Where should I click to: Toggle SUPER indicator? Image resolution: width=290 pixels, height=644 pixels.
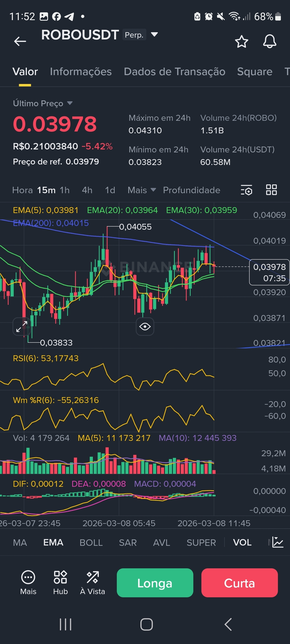point(201,543)
